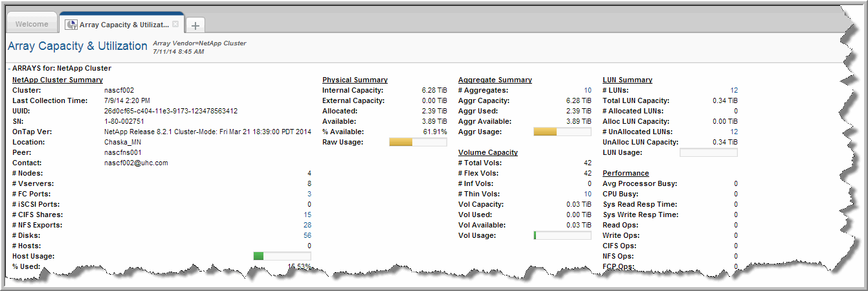Open the # Total Vols value 42
The height and width of the screenshot is (291, 868).
click(x=587, y=163)
